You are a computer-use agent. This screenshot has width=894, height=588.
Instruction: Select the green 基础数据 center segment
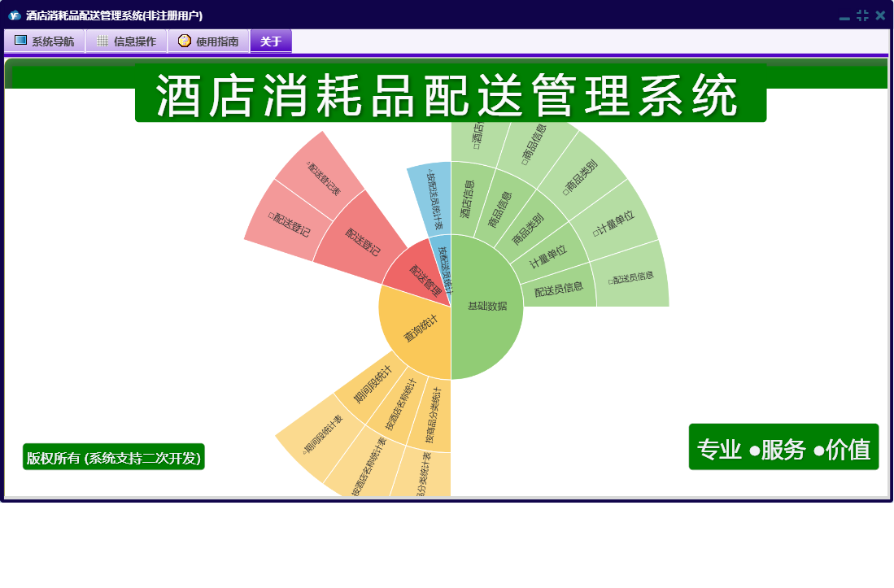(x=486, y=307)
